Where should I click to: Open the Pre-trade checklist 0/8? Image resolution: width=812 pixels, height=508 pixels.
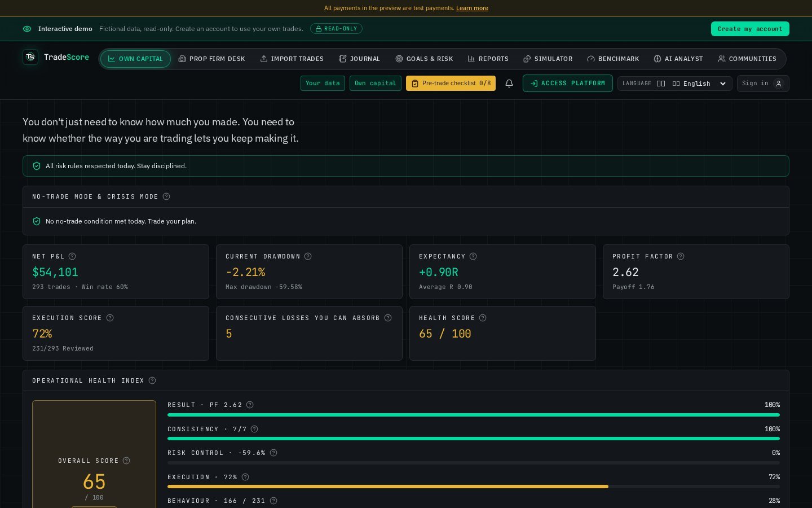[x=451, y=84]
